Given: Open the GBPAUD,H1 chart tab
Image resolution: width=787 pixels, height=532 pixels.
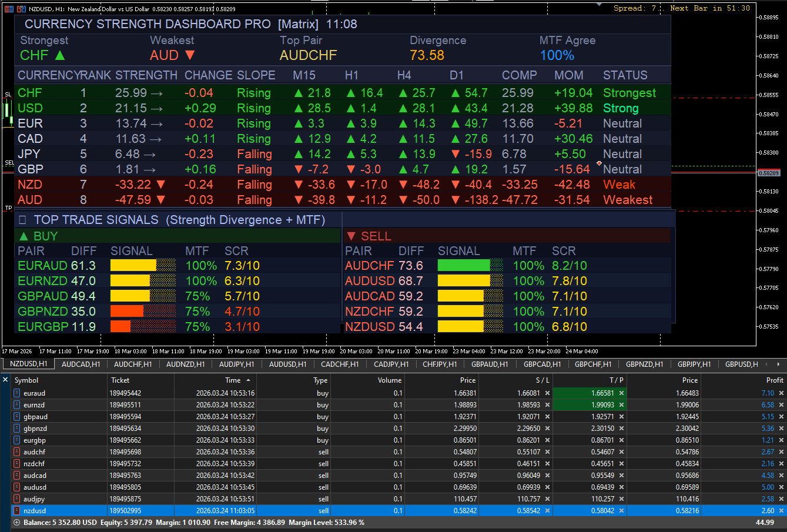Looking at the screenshot, I should pyautogui.click(x=490, y=364).
